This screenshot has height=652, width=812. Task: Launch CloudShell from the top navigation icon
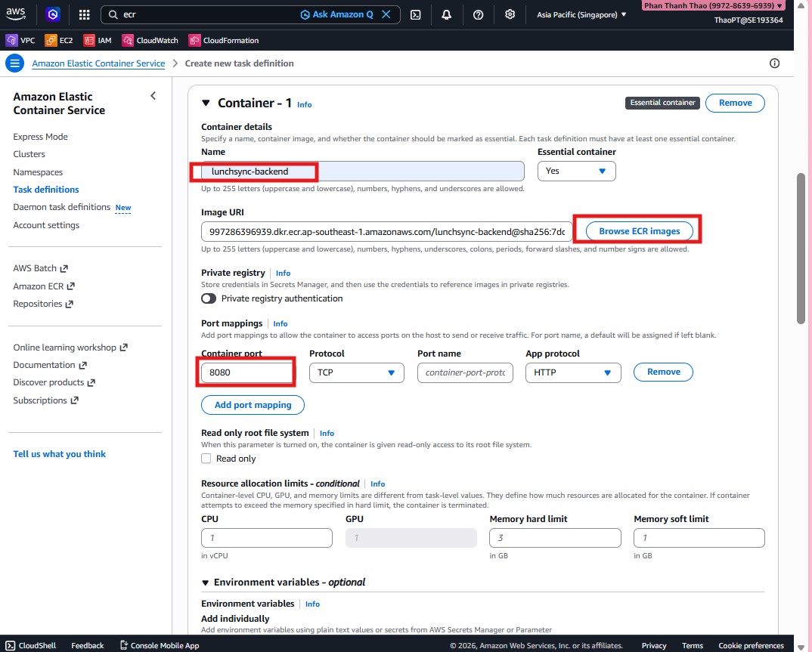(x=416, y=14)
